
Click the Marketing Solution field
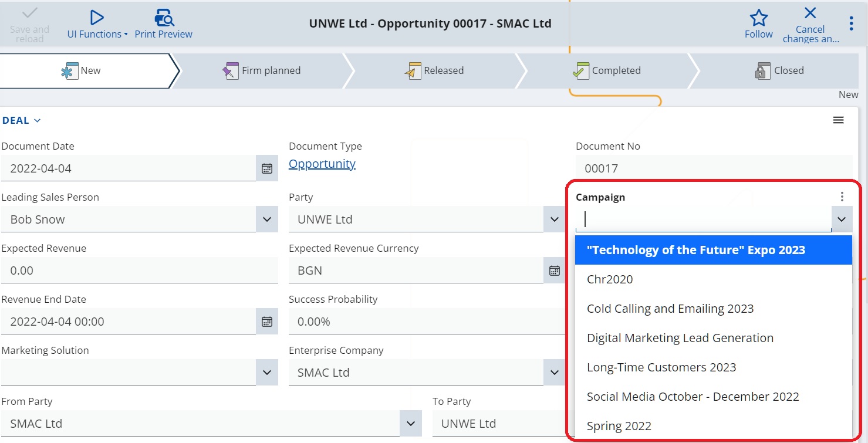[x=129, y=373]
